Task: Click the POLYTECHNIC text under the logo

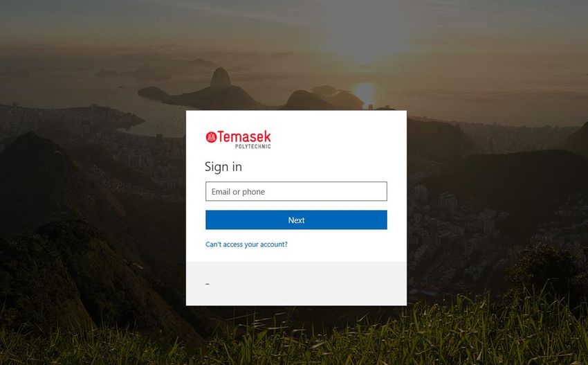Action: (252, 146)
